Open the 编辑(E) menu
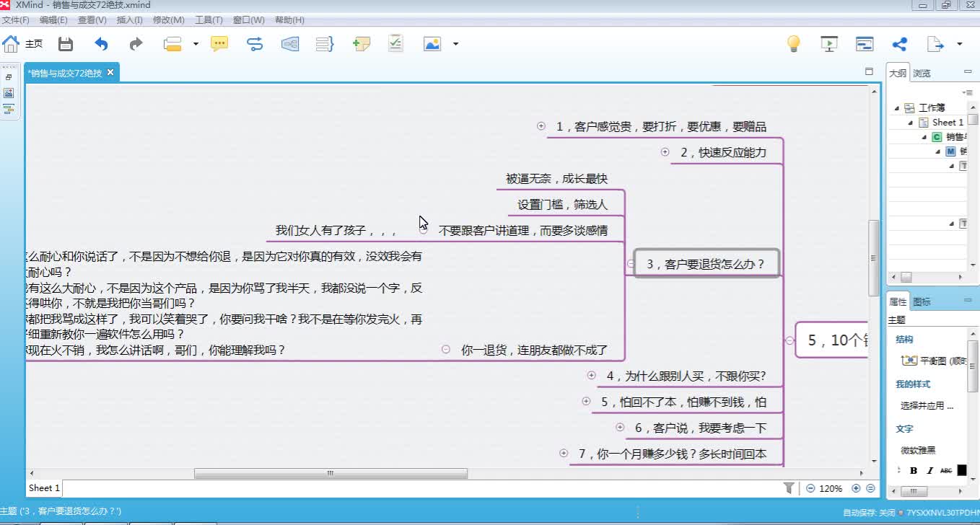This screenshot has height=525, width=980. point(53,20)
